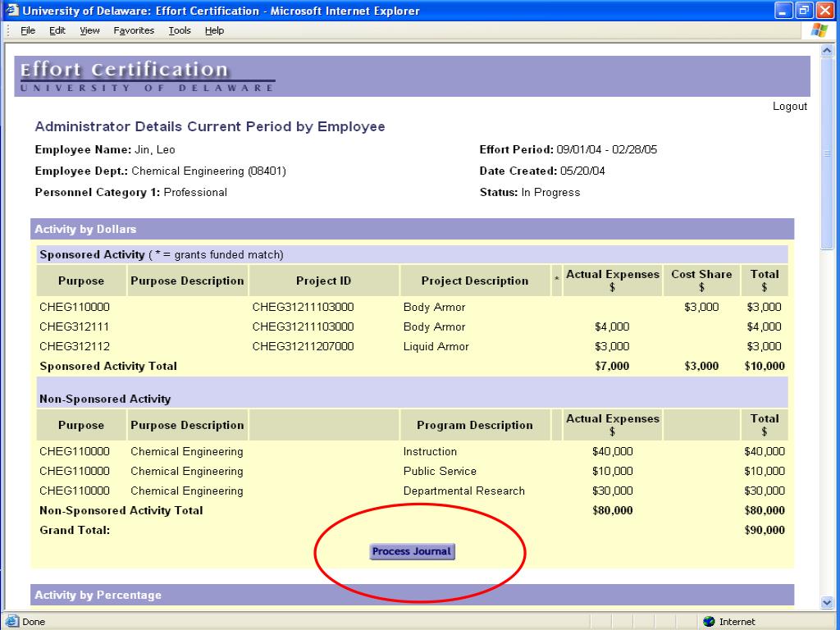Minimize the Internet Explorer window
840x630 pixels.
[784, 11]
